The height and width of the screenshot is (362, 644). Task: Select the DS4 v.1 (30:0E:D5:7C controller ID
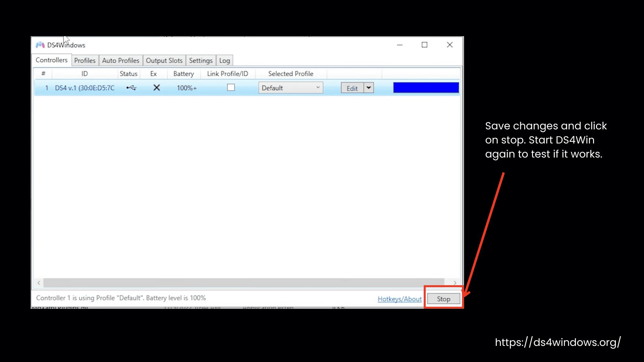coord(85,88)
